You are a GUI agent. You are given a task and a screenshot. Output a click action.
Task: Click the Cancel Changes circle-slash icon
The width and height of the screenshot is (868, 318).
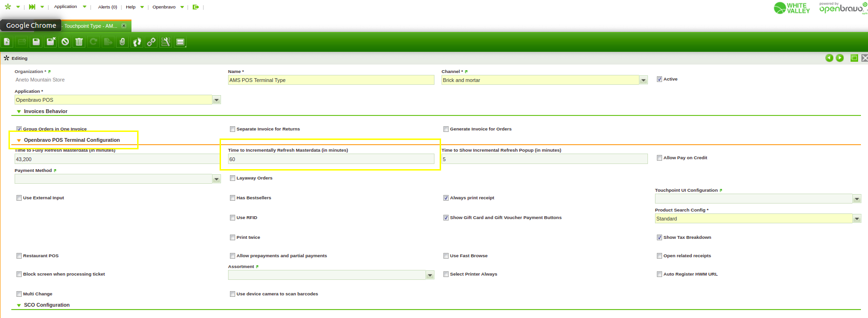[x=65, y=42]
